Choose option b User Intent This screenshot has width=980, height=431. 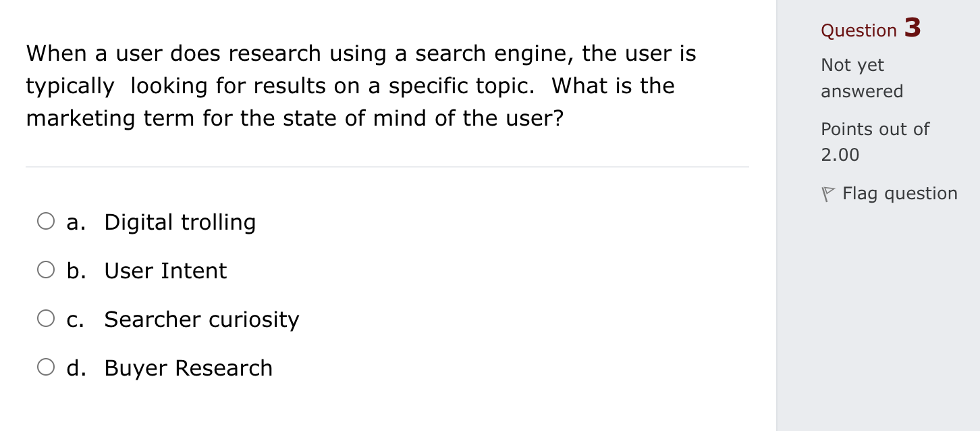click(46, 270)
